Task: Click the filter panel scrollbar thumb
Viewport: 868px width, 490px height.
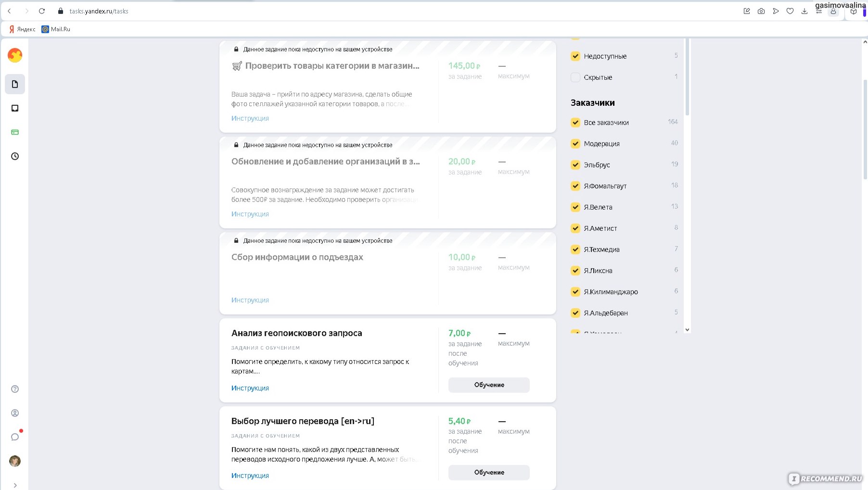Action: [x=687, y=77]
